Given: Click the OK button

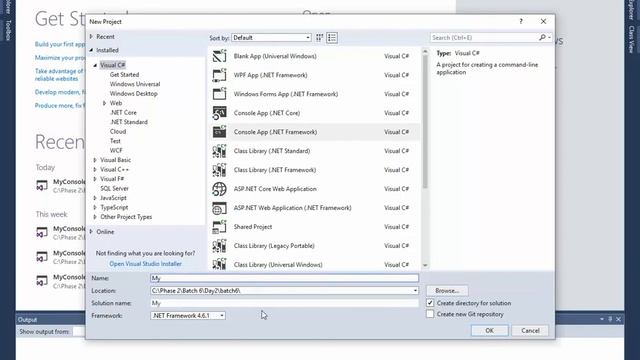Looking at the screenshot, I should pos(489,331).
